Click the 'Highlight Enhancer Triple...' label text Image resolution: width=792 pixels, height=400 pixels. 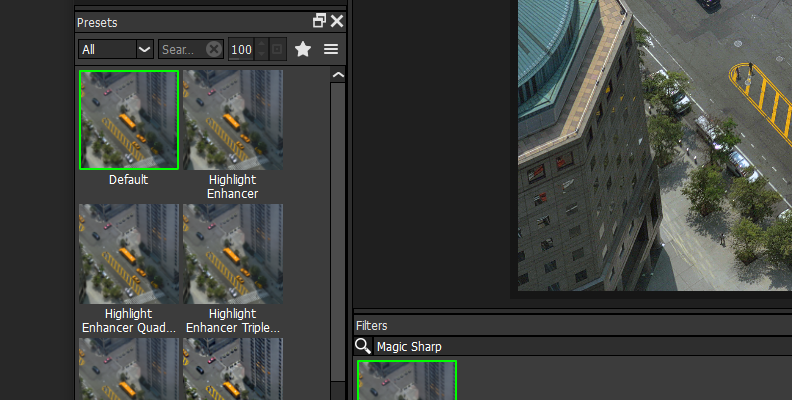[x=233, y=321]
